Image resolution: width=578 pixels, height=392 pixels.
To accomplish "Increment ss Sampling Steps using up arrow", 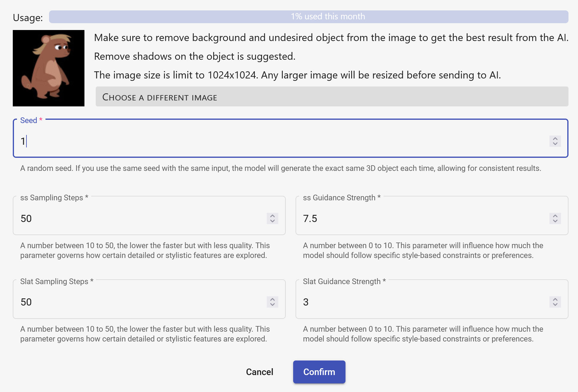I will click(x=272, y=216).
